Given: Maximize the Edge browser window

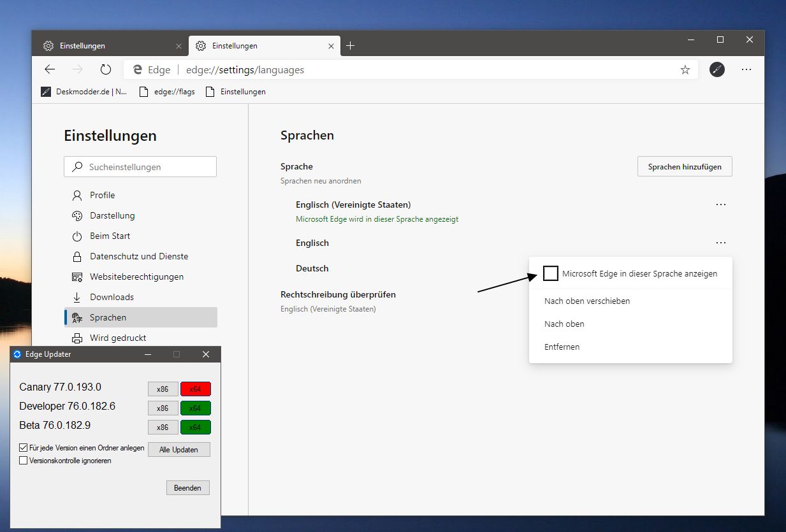Looking at the screenshot, I should pos(720,40).
